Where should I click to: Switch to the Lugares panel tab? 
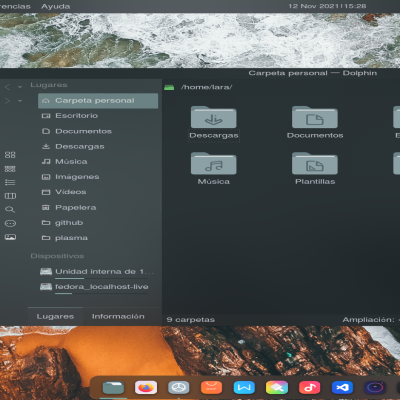(x=55, y=316)
